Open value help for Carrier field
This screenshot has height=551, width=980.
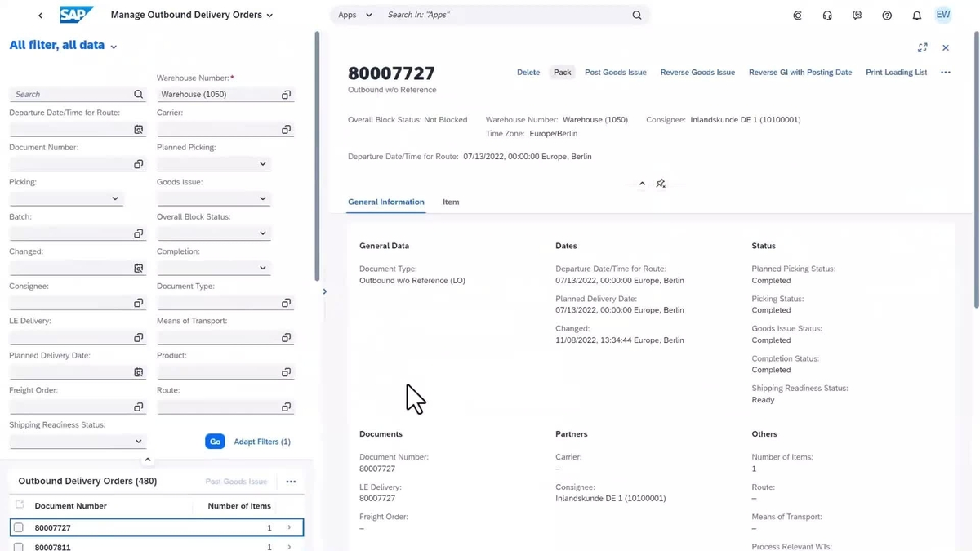[x=286, y=130]
